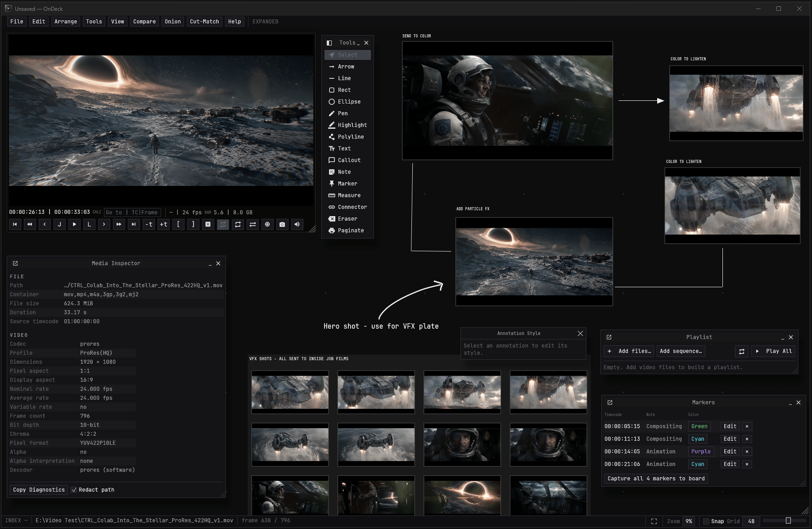Play the video
This screenshot has height=529, width=812.
pos(74,224)
